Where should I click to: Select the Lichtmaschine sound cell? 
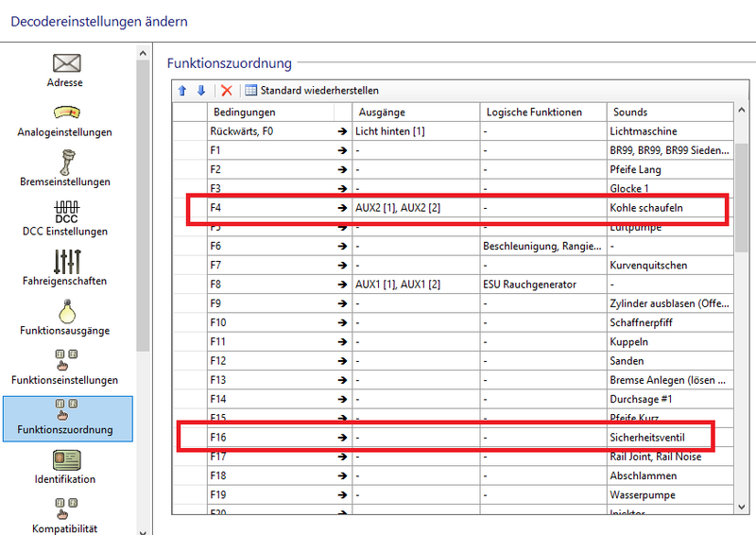pyautogui.click(x=670, y=131)
